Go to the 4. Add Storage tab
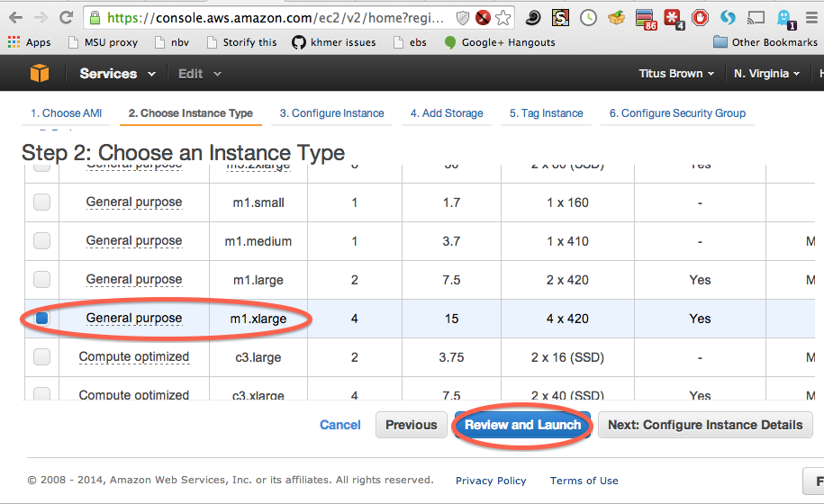 point(447,113)
